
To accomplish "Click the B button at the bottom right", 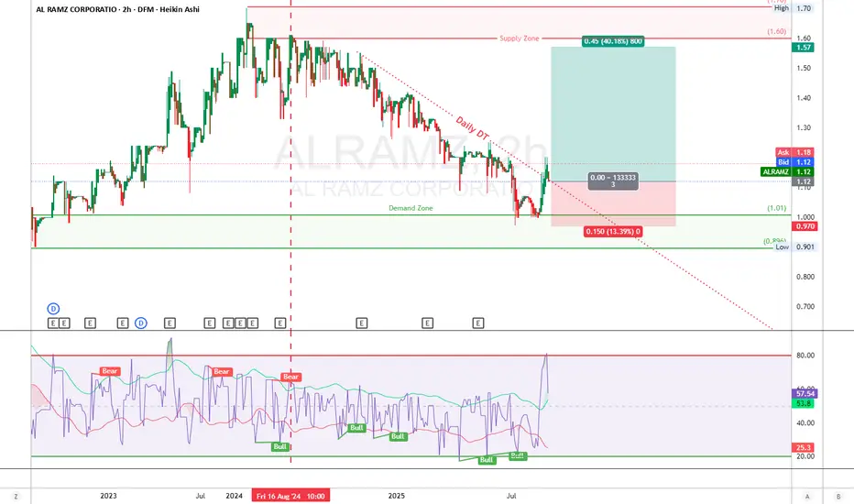I will coord(838,497).
